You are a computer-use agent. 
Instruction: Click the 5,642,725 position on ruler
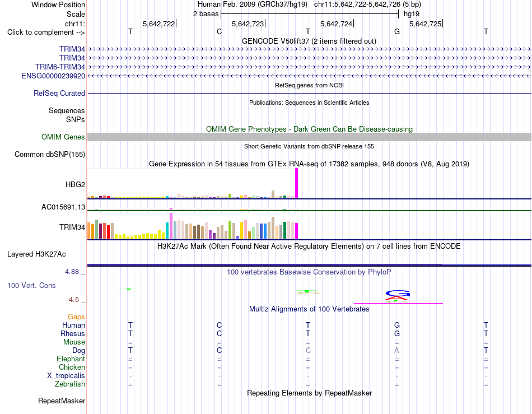[x=426, y=24]
